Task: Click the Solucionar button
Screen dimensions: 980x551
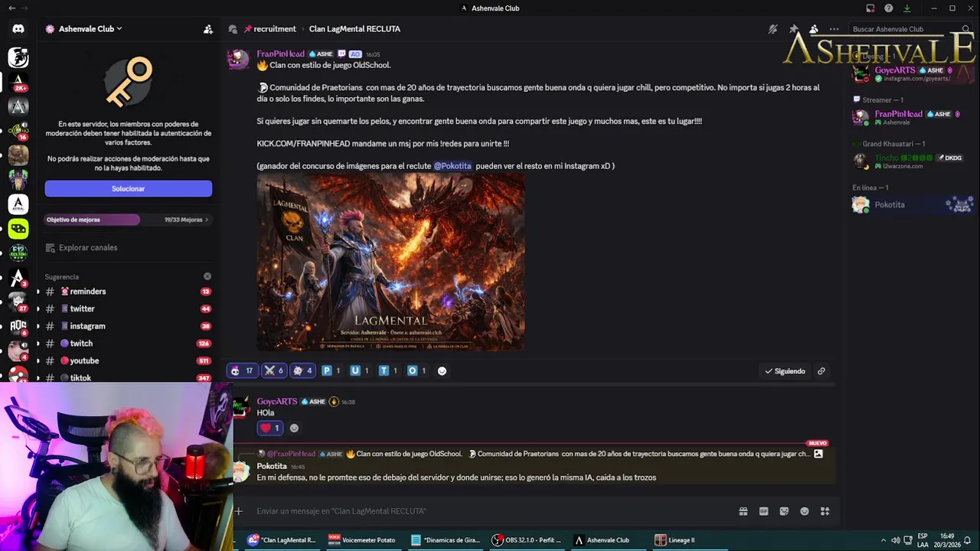Action: pyautogui.click(x=128, y=188)
